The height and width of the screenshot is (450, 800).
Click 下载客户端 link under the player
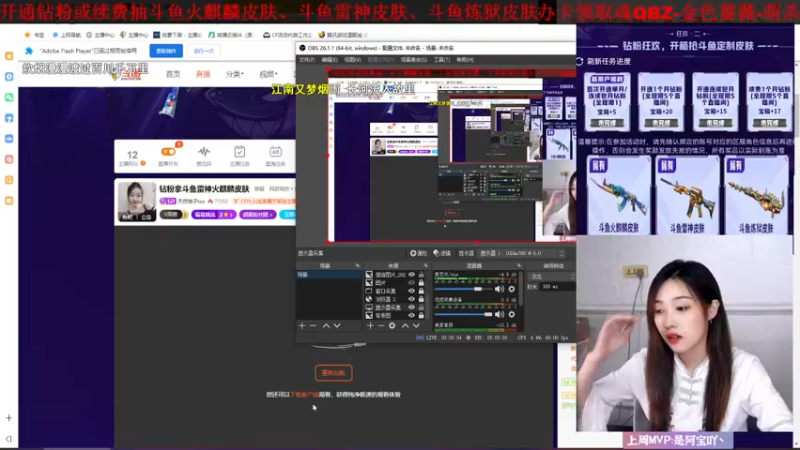tap(305, 394)
